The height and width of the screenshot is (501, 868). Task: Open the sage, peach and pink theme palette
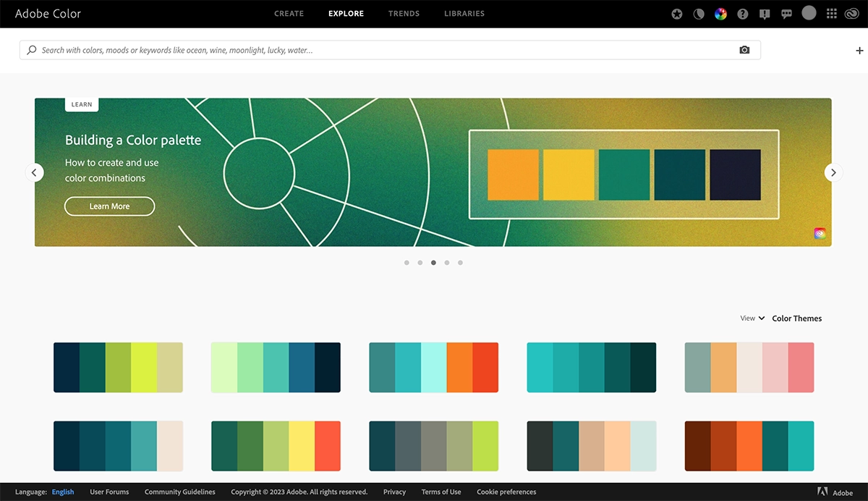pyautogui.click(x=749, y=368)
